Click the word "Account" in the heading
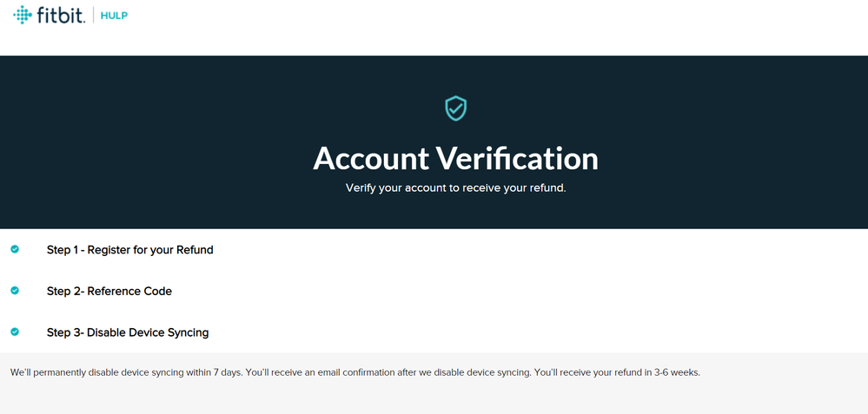Image resolution: width=868 pixels, height=414 pixels. coord(371,159)
